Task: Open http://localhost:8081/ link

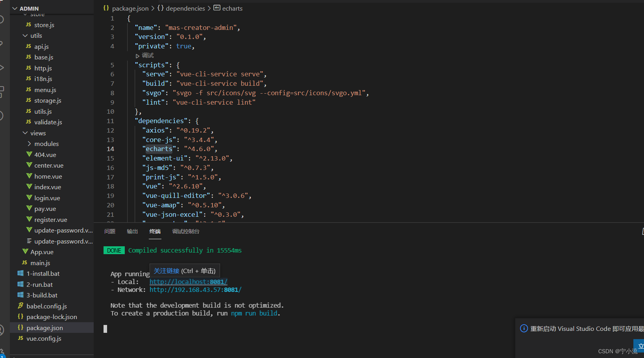Action: 189,282
